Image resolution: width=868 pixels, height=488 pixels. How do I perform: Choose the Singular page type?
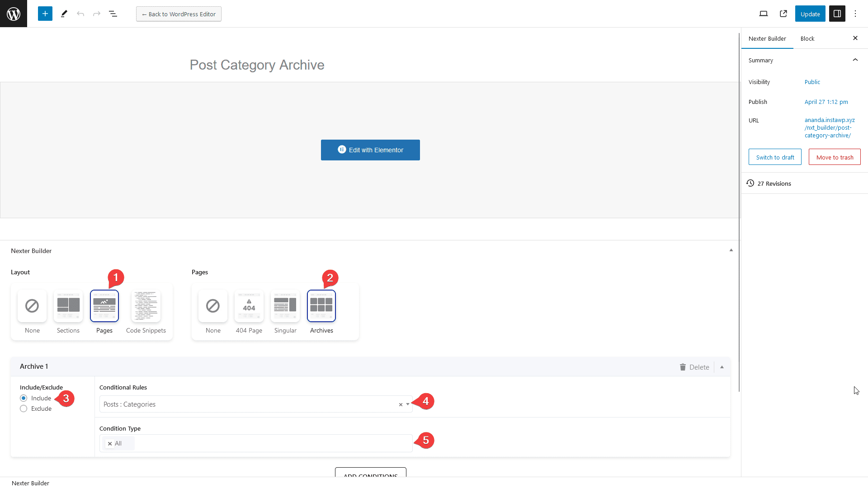click(285, 312)
